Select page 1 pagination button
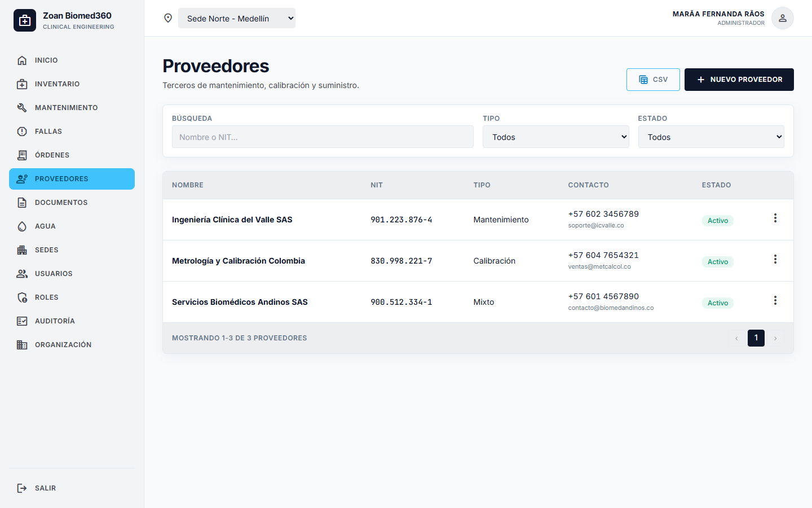 click(x=756, y=338)
